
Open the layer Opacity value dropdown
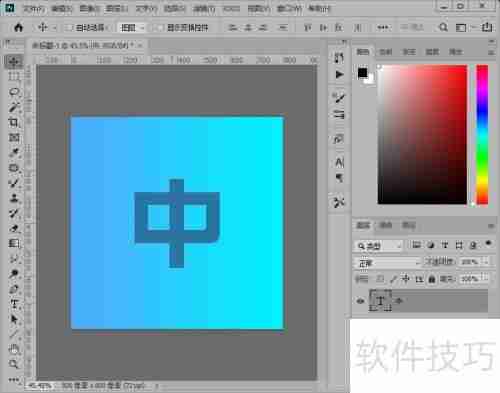[486, 262]
